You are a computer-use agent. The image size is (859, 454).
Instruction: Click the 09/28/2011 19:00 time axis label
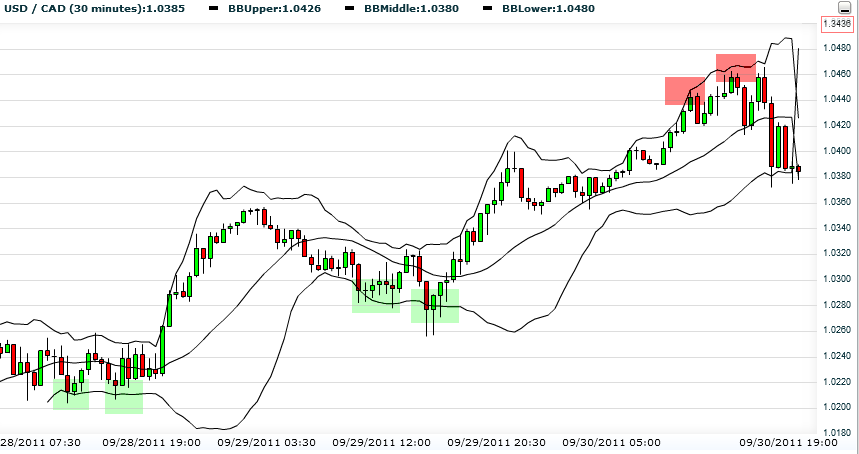(151, 442)
